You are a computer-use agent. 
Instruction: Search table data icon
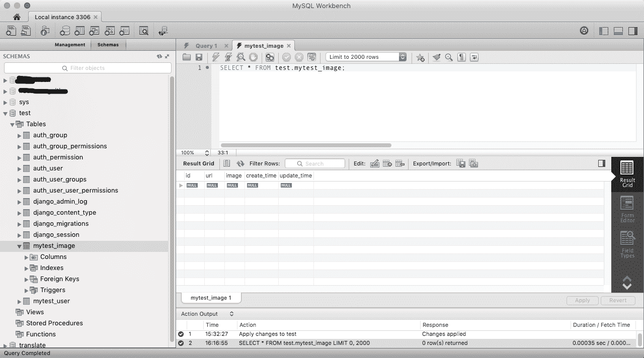click(x=144, y=31)
